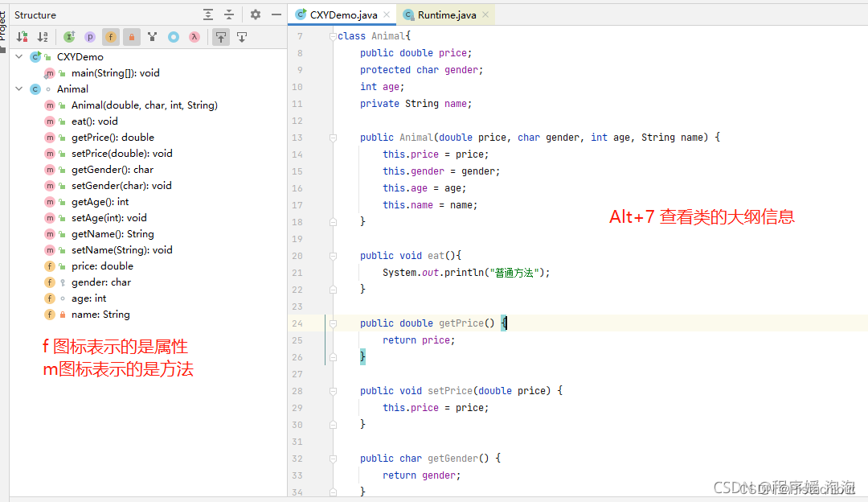Toggle autoscroll to source
Image resolution: width=868 pixels, height=502 pixels.
(x=221, y=37)
